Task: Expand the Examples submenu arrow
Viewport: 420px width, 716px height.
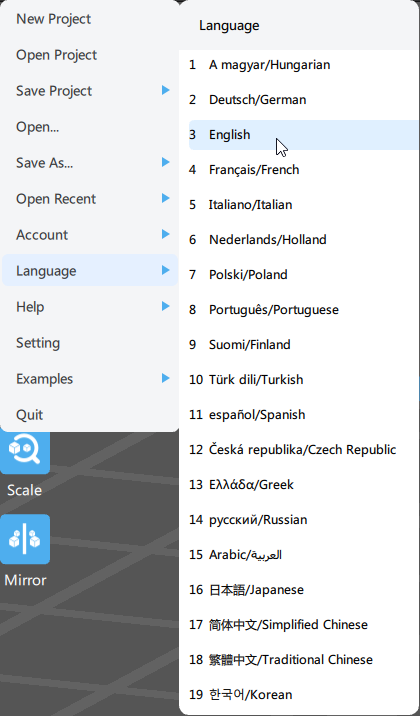Action: click(x=166, y=379)
